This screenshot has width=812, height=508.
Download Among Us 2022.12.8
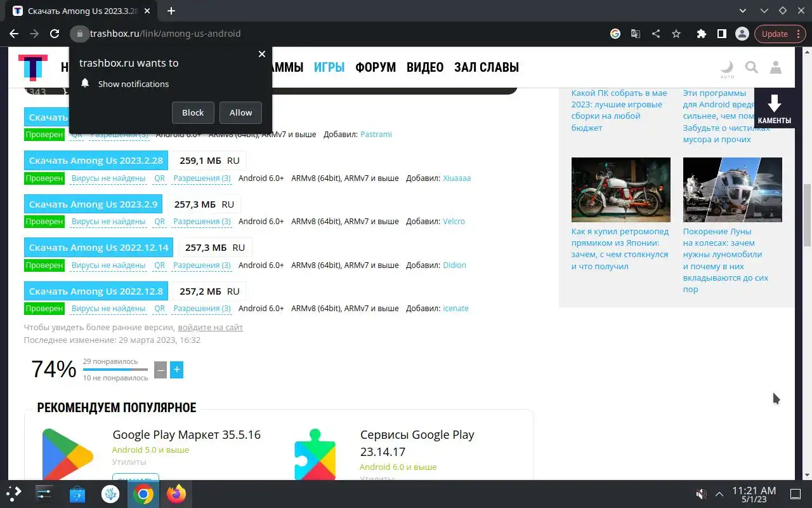pos(96,291)
